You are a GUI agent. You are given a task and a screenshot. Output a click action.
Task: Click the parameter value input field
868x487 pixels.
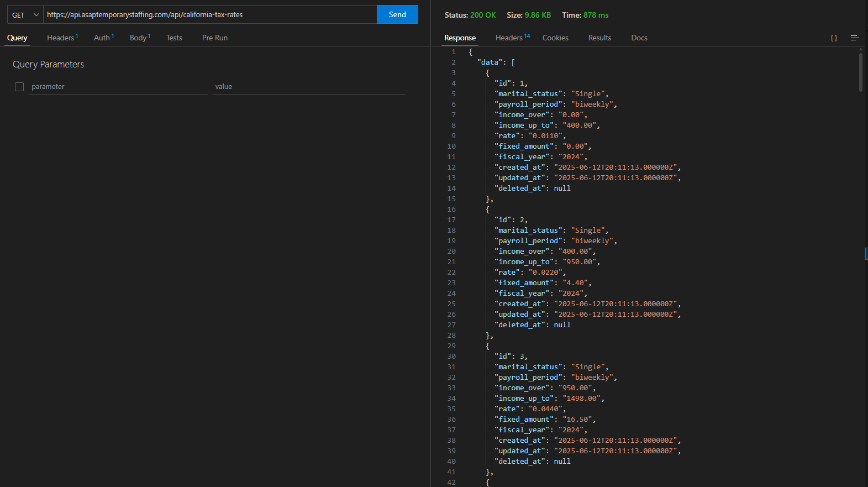point(309,87)
